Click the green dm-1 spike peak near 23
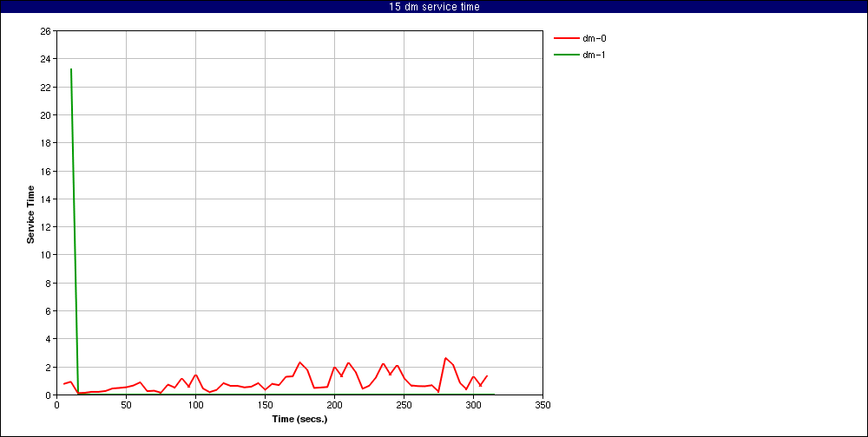The height and width of the screenshot is (437, 868). tap(71, 69)
